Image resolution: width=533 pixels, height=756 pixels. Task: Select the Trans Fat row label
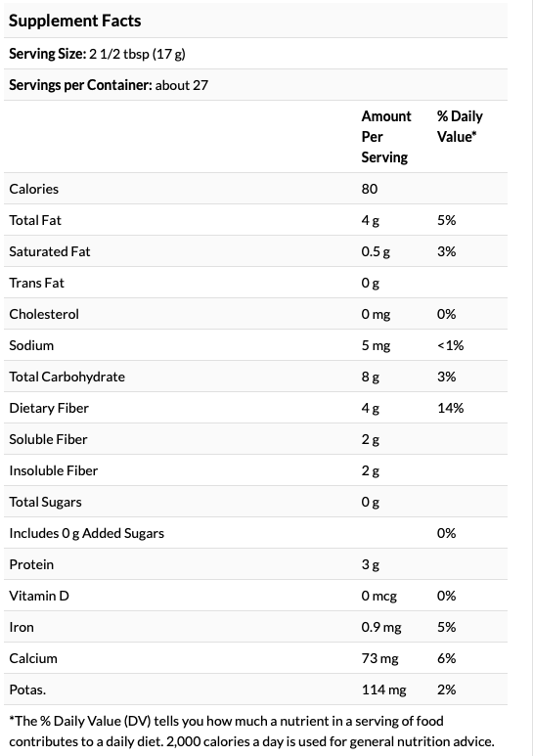[36, 283]
